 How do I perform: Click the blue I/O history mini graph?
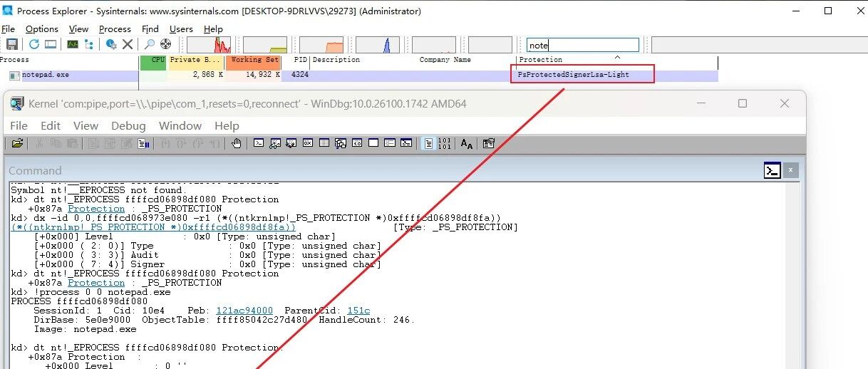click(378, 45)
